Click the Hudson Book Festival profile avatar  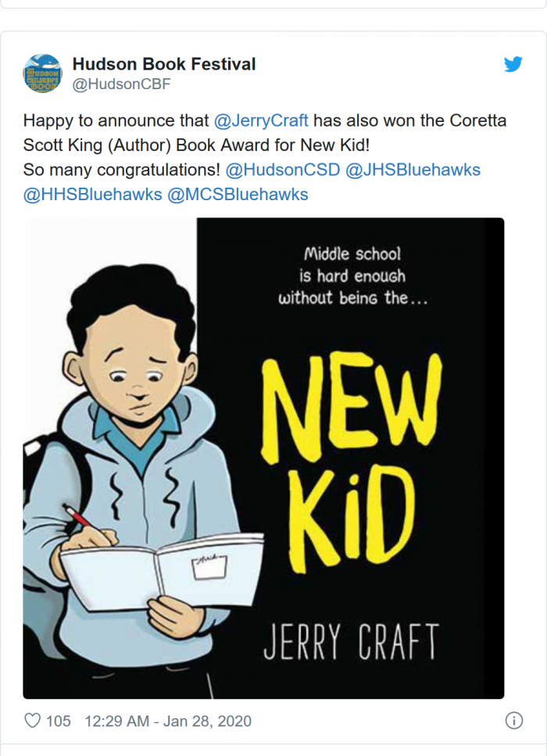[x=42, y=73]
